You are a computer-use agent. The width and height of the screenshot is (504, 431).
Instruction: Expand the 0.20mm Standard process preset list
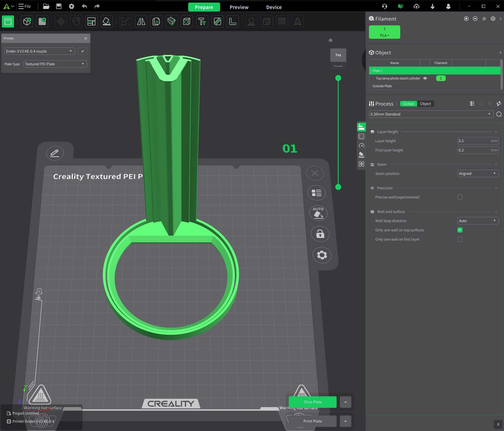(431, 114)
